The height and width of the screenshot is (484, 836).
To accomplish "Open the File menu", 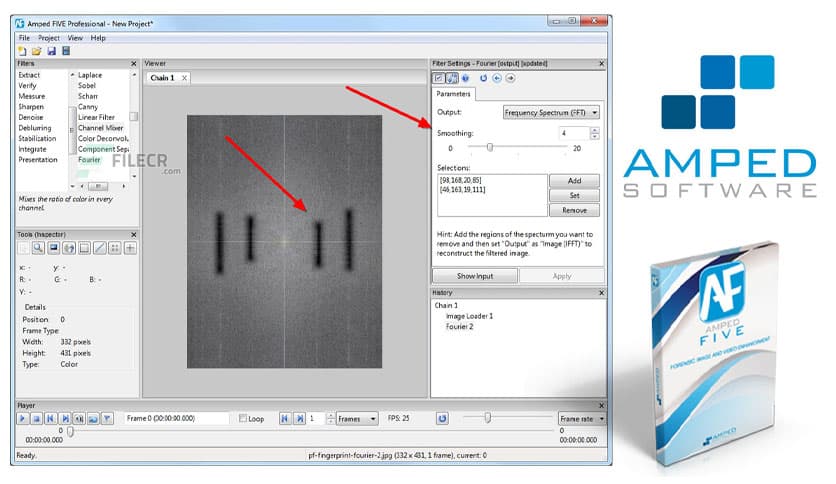I will click(25, 38).
